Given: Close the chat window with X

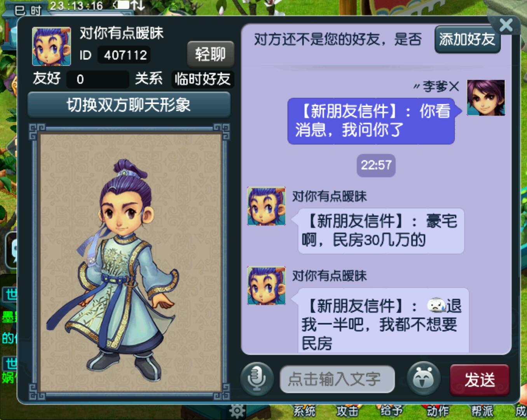Looking at the screenshot, I should 506,25.
